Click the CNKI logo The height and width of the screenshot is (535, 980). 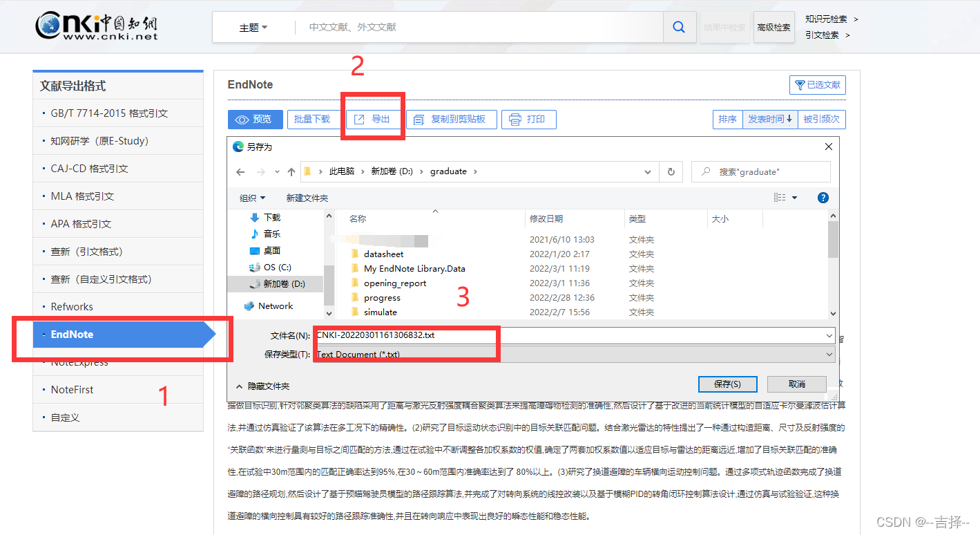pyautogui.click(x=97, y=26)
